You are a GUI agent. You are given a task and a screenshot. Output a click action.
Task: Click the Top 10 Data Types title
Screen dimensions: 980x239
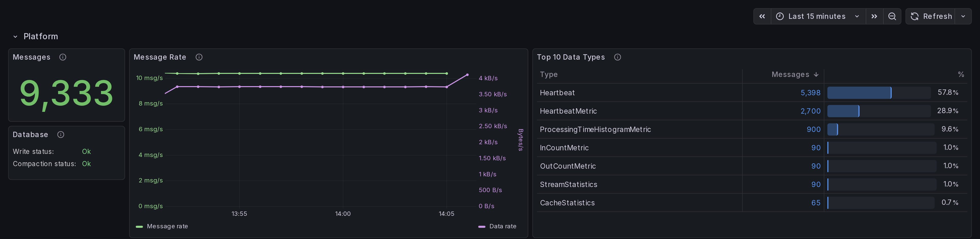click(571, 57)
